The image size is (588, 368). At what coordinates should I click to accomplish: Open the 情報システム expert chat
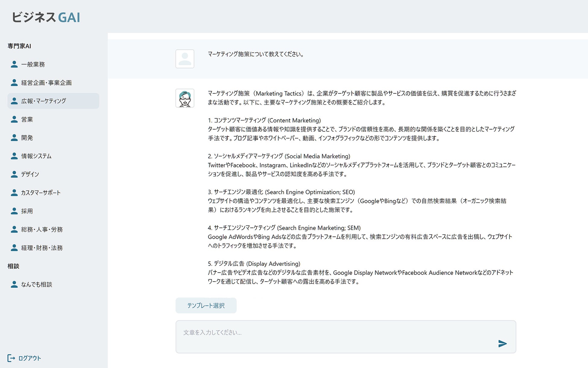36,156
